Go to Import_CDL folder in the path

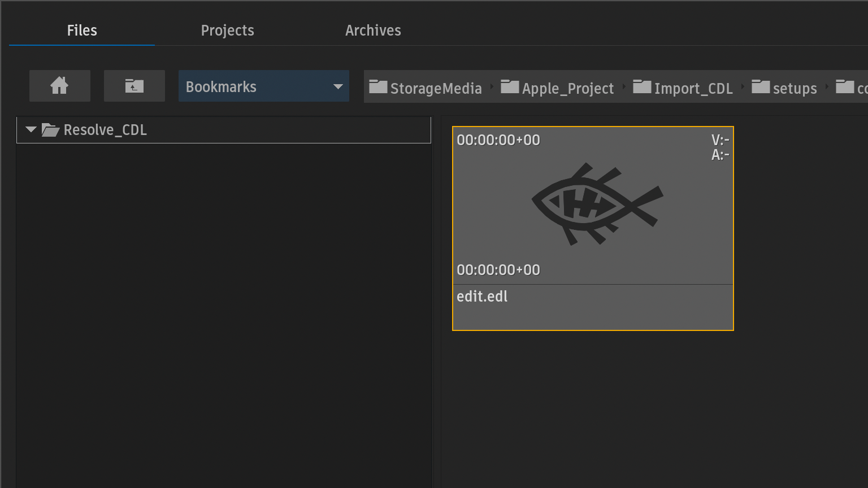click(693, 89)
